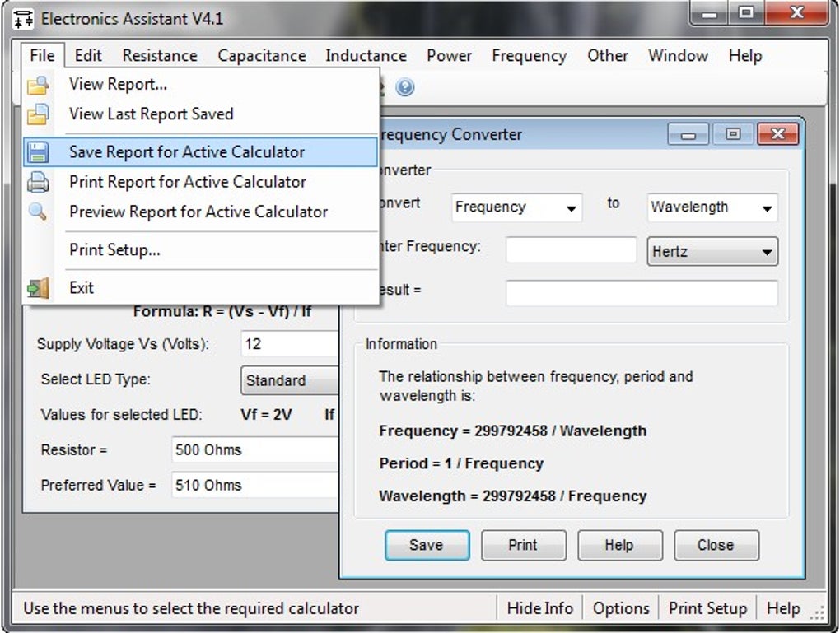The width and height of the screenshot is (840, 633).
Task: Open the Select LED Type Standard dropdown
Action: (x=289, y=380)
